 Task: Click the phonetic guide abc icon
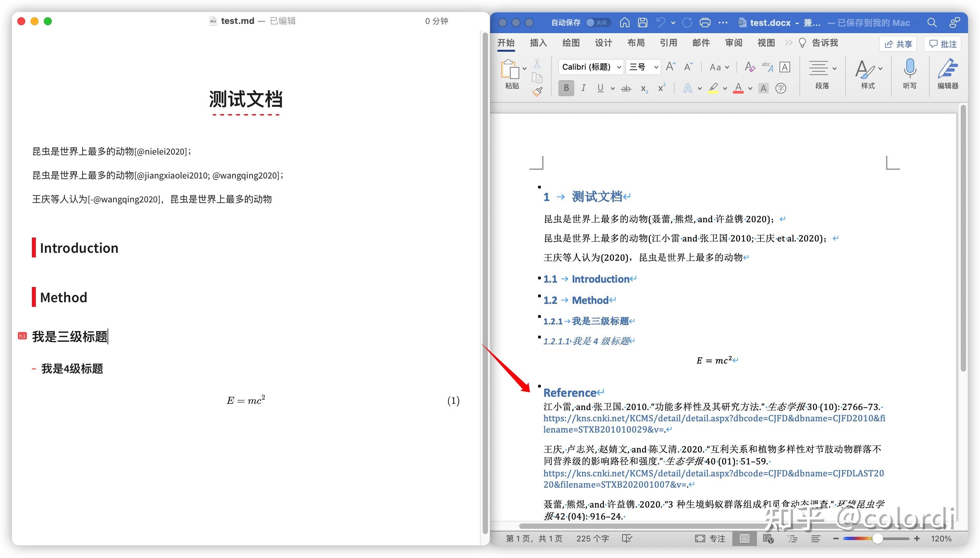(x=767, y=67)
